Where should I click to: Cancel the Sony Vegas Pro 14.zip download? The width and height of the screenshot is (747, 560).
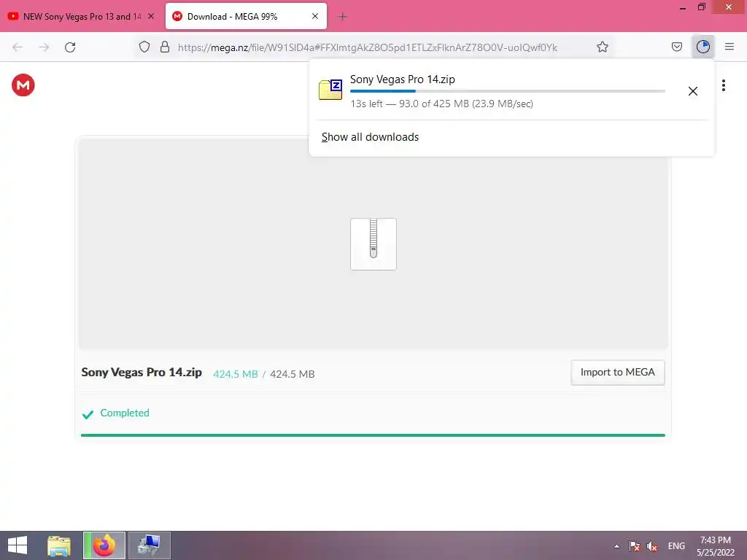pos(693,91)
